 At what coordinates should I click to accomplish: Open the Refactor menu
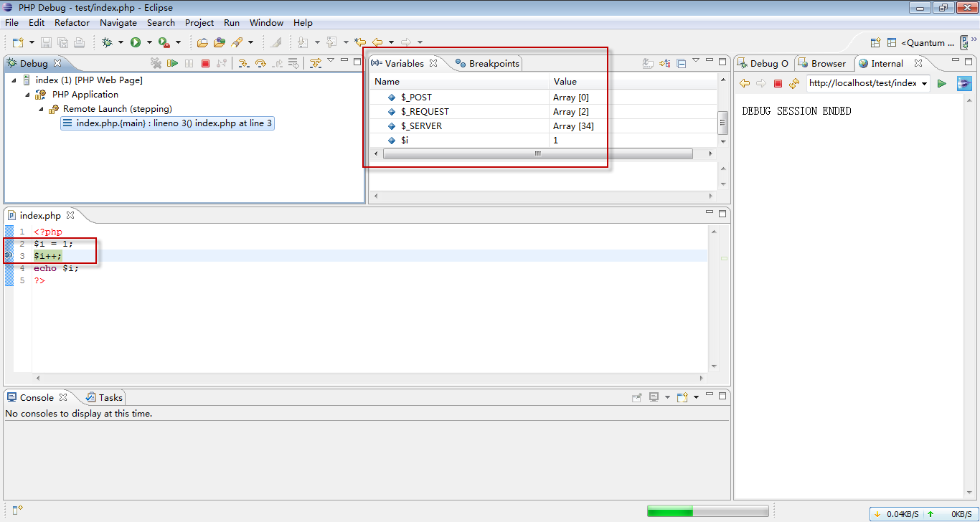[x=72, y=22]
